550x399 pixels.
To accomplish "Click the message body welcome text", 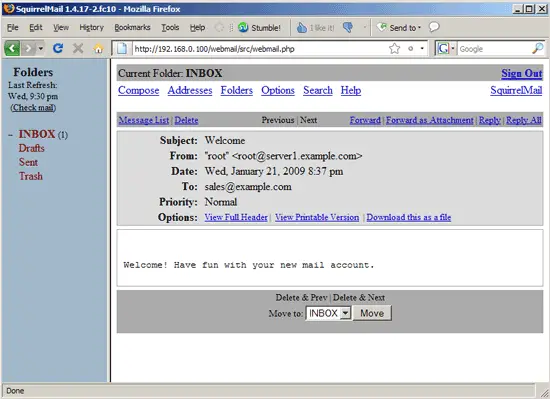I will [249, 265].
